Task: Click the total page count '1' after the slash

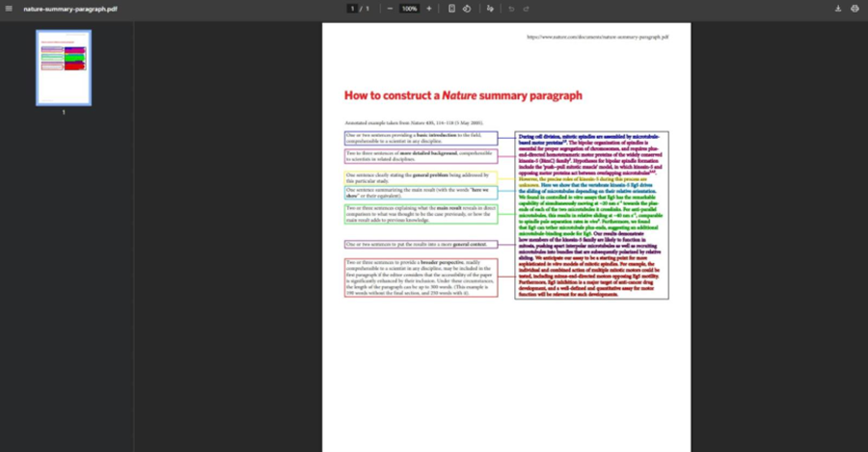Action: click(x=367, y=9)
